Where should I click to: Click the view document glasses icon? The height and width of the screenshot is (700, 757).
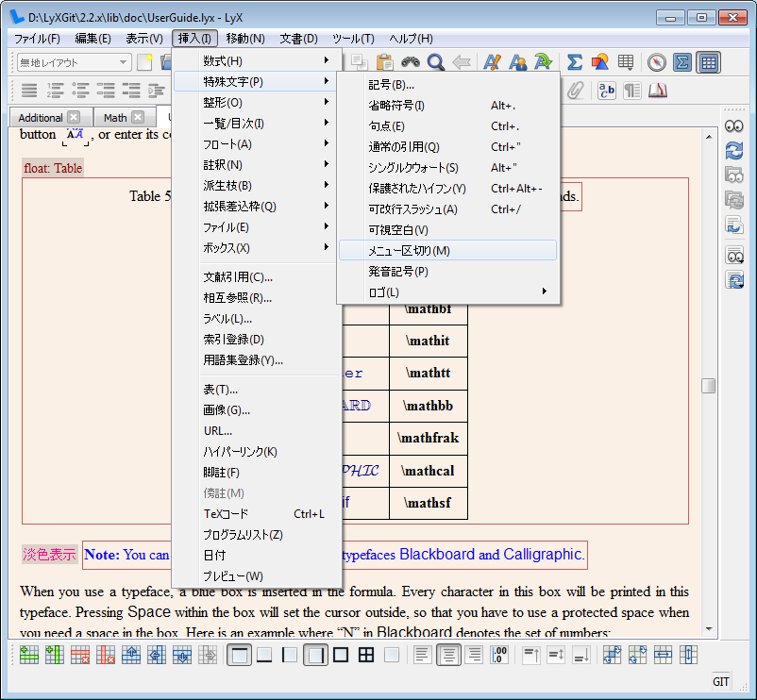[734, 126]
